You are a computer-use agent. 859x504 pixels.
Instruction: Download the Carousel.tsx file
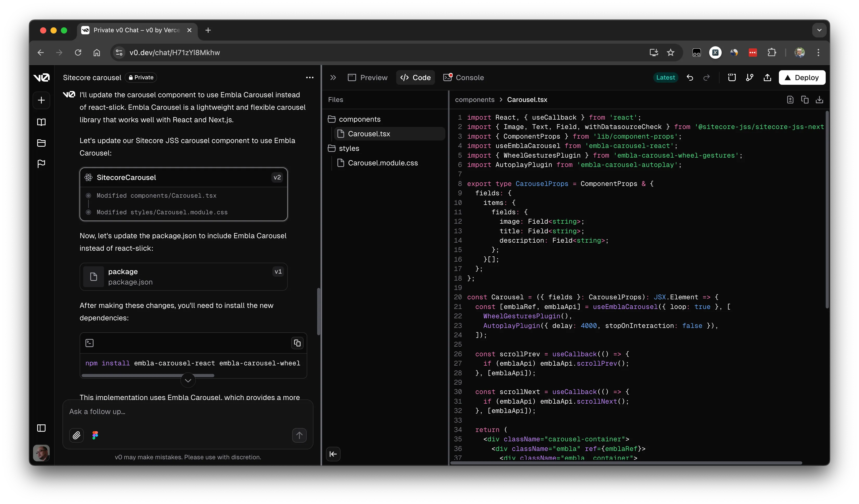[819, 100]
